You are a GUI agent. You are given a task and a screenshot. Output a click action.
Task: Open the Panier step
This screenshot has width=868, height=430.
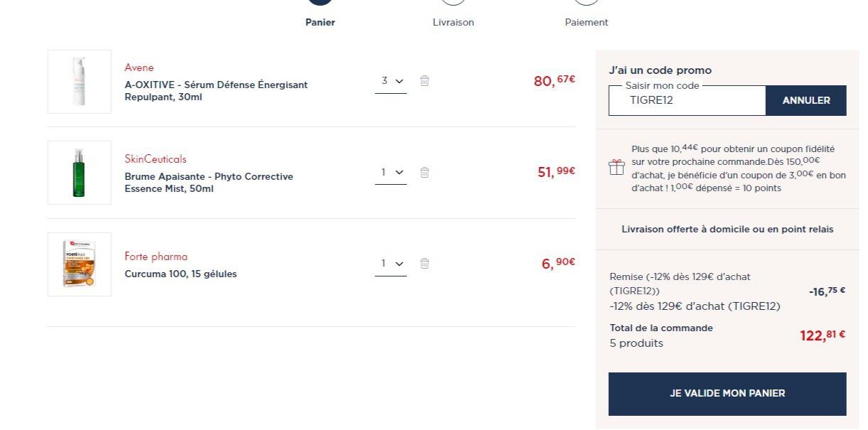click(320, 22)
